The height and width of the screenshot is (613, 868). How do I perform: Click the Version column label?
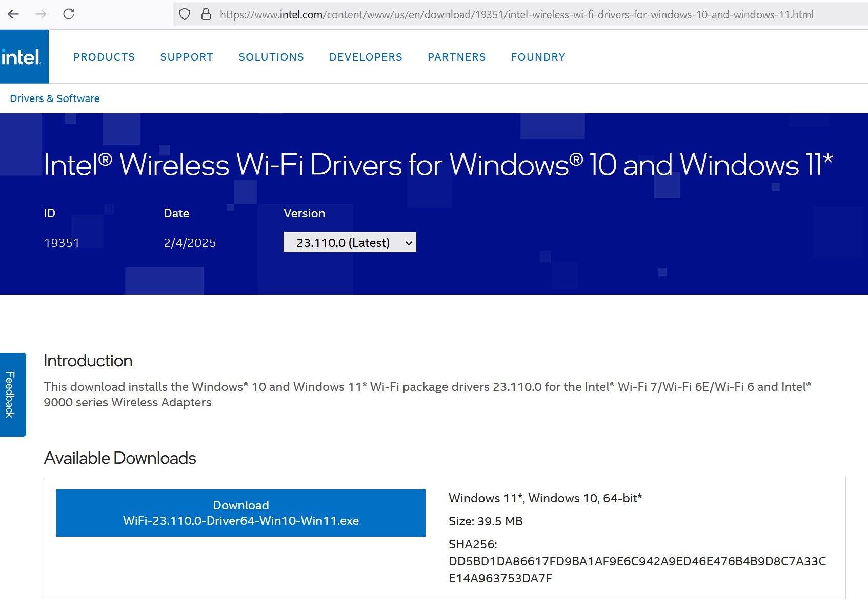pyautogui.click(x=305, y=213)
